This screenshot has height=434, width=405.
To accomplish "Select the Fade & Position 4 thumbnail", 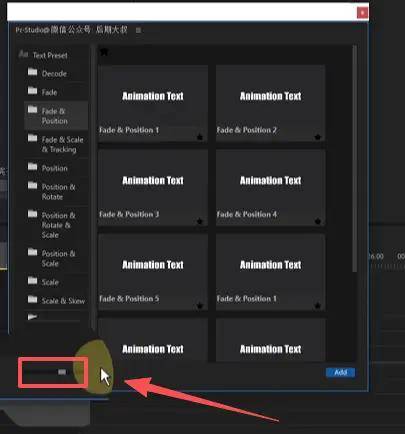I will [x=270, y=187].
